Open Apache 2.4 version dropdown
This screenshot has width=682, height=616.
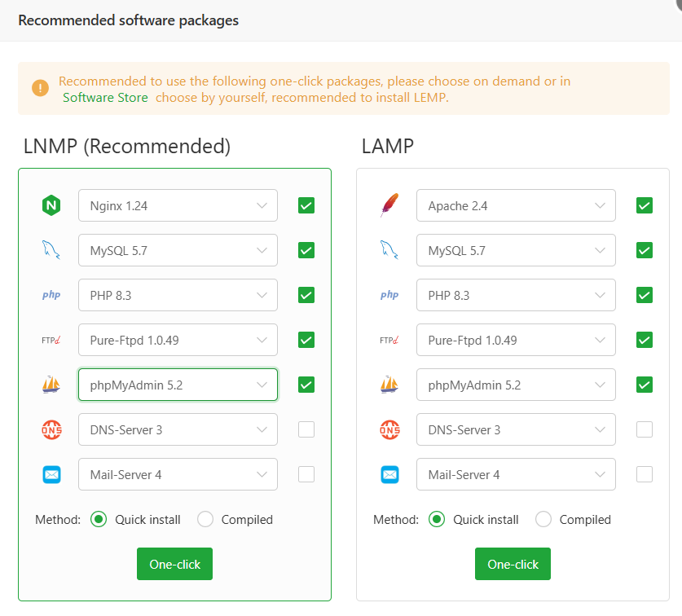coord(516,205)
